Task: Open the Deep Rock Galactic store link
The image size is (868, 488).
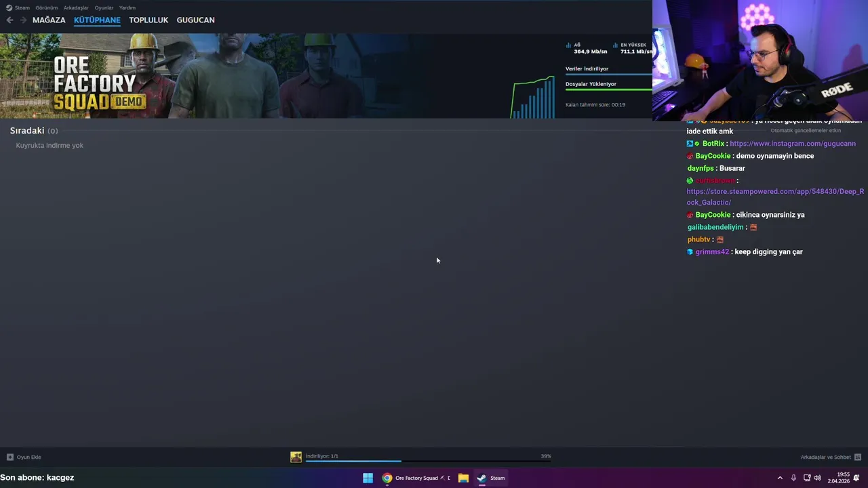Action: tap(775, 197)
